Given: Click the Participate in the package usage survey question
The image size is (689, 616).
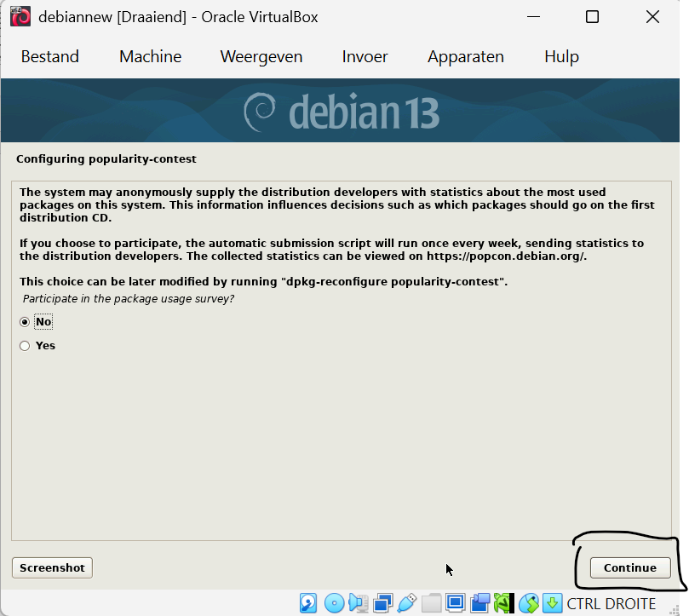Looking at the screenshot, I should point(128,298).
